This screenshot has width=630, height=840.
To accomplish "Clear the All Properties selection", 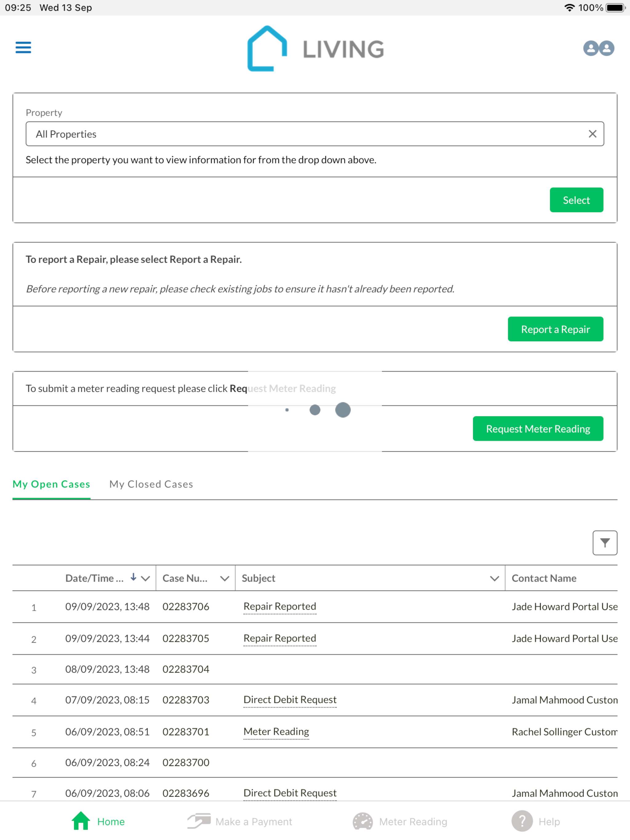I will 592,134.
